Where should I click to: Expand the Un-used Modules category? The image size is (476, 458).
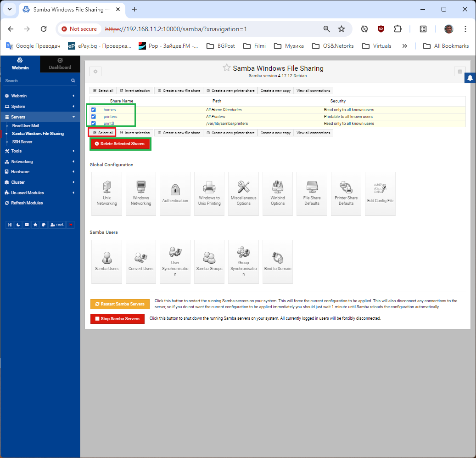click(x=40, y=193)
